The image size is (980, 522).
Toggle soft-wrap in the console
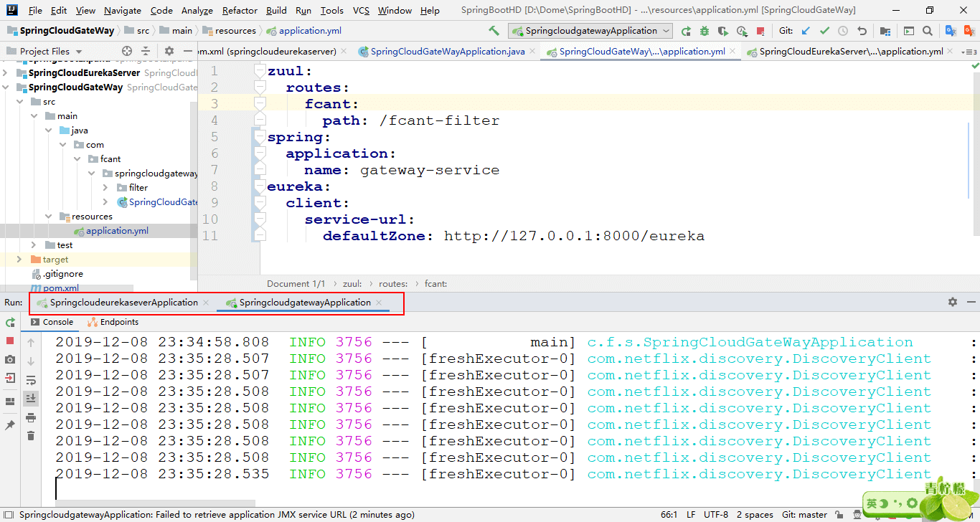pyautogui.click(x=31, y=380)
